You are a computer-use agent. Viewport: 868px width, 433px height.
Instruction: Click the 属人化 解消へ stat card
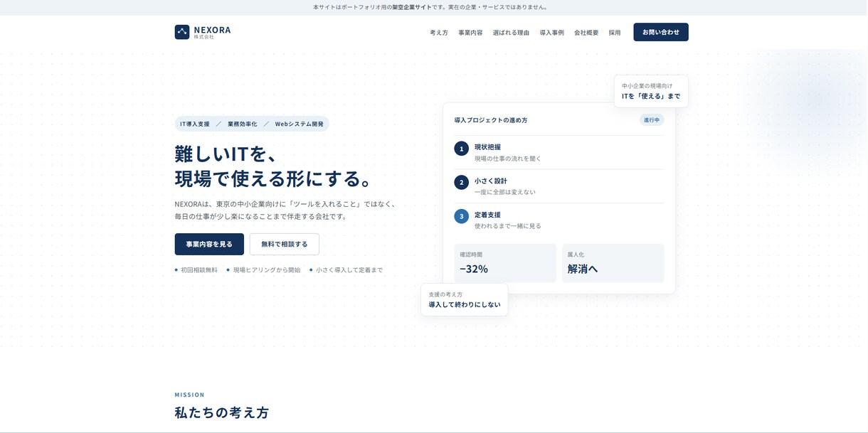613,263
